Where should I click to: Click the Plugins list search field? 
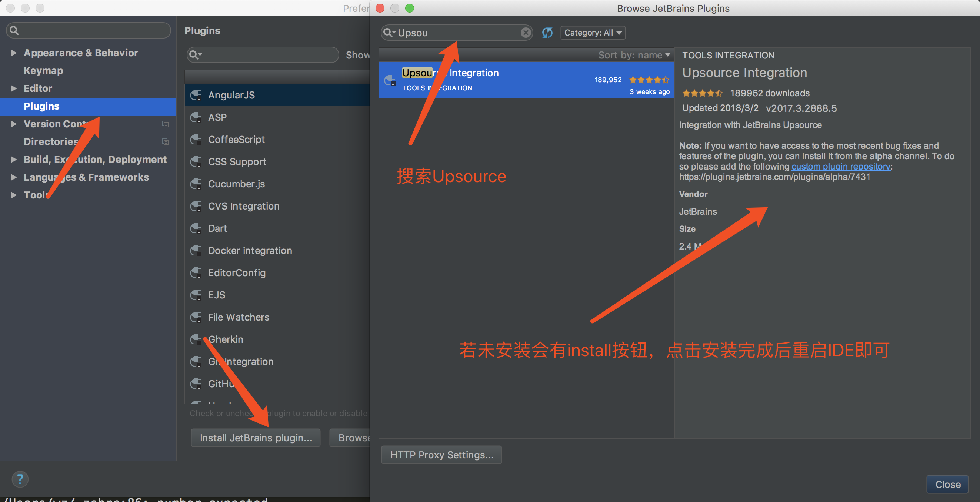pyautogui.click(x=263, y=55)
